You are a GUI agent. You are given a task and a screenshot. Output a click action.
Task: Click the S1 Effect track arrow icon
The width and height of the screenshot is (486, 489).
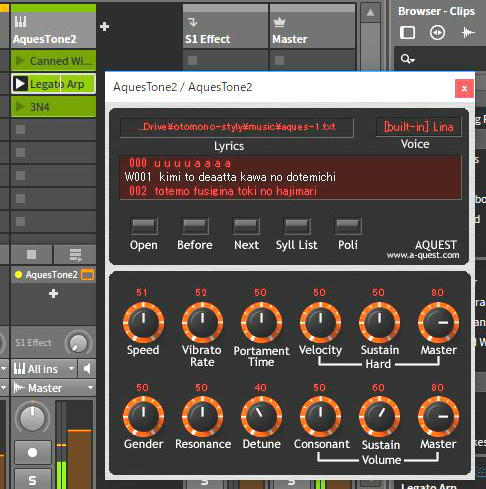193,22
